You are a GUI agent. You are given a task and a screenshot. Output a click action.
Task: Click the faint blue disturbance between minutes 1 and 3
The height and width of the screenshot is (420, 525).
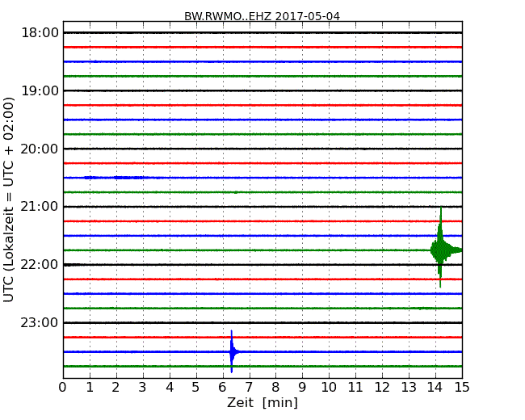tap(115, 178)
